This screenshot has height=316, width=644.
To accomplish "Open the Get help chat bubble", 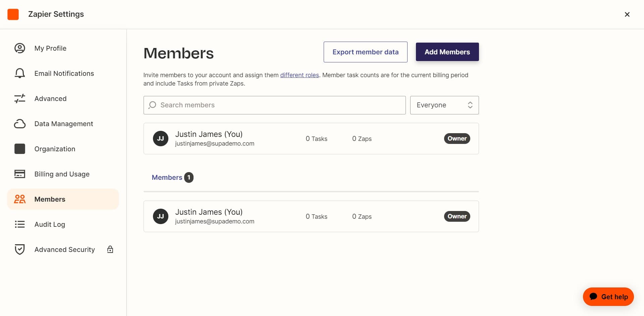I will (608, 297).
